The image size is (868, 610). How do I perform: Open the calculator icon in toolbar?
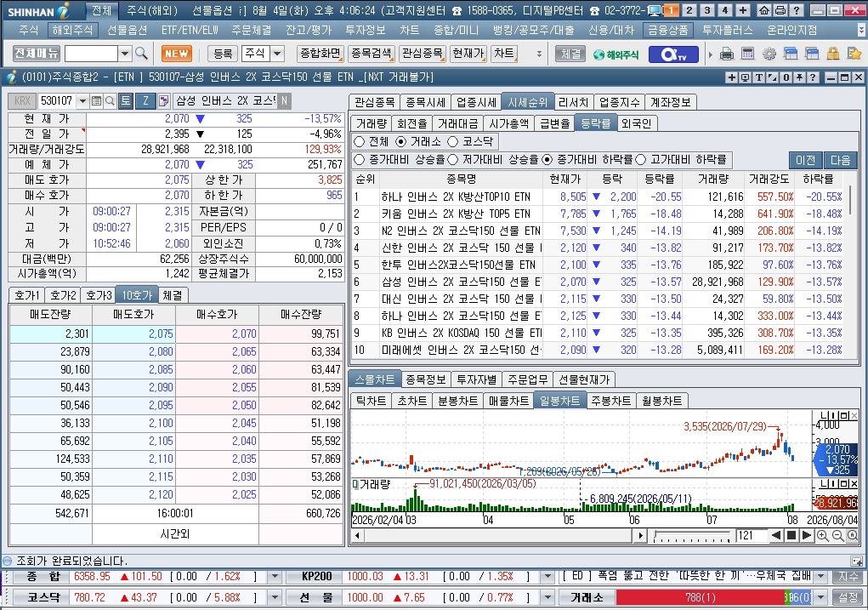pos(748,54)
